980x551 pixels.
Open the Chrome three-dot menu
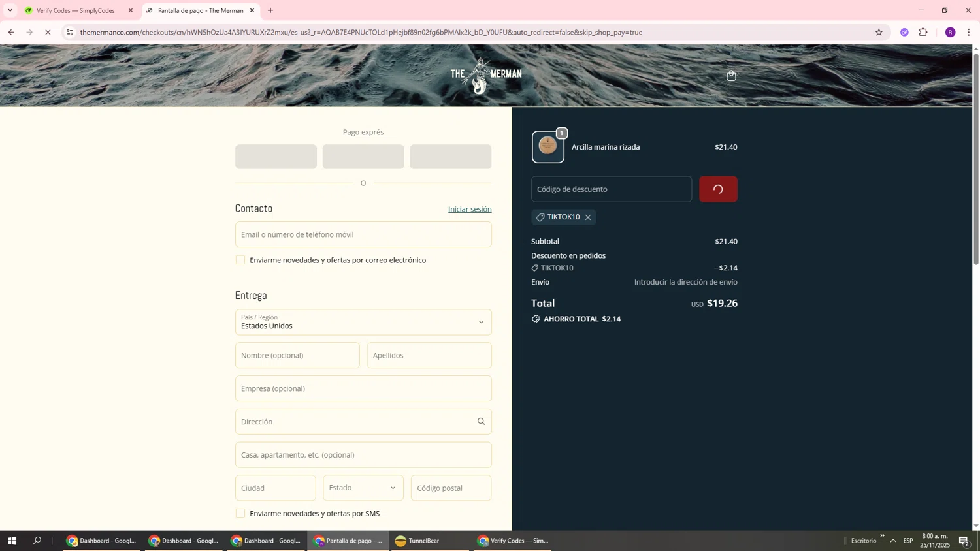[968, 32]
